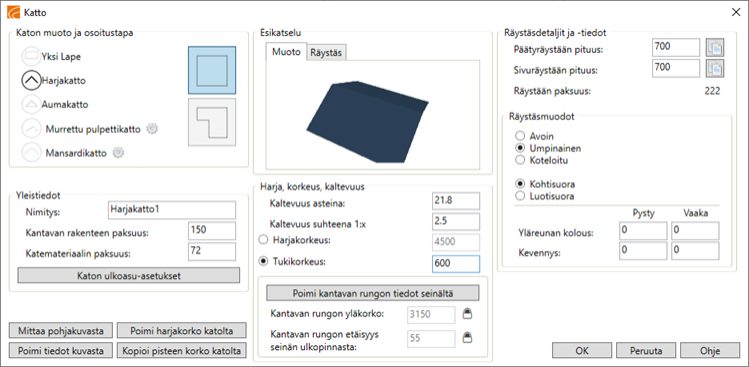Image resolution: width=749 pixels, height=367 pixels.
Task: Switch to the Muoto preview tab
Action: pos(286,53)
